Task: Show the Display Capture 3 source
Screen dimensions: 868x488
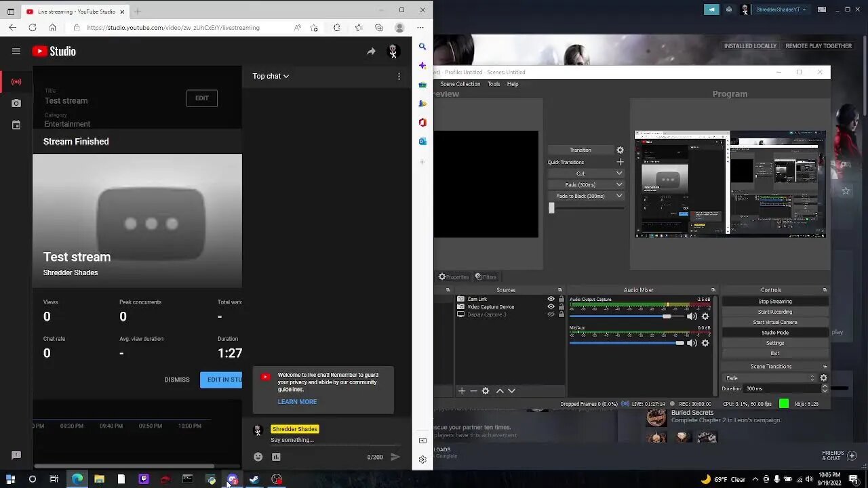Action: (x=551, y=314)
